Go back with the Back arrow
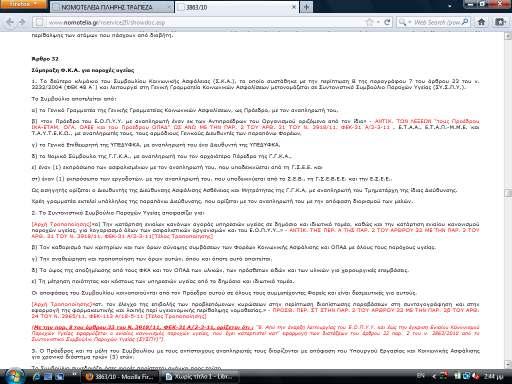This screenshot has width=512, height=384. (10, 22)
